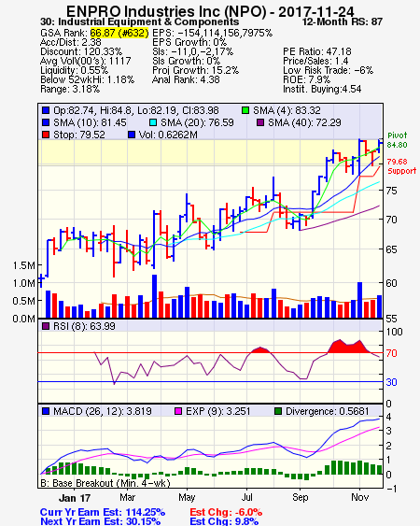Click the blue Vol legend swatch
Screen dimensions: 420x526
tap(132, 135)
